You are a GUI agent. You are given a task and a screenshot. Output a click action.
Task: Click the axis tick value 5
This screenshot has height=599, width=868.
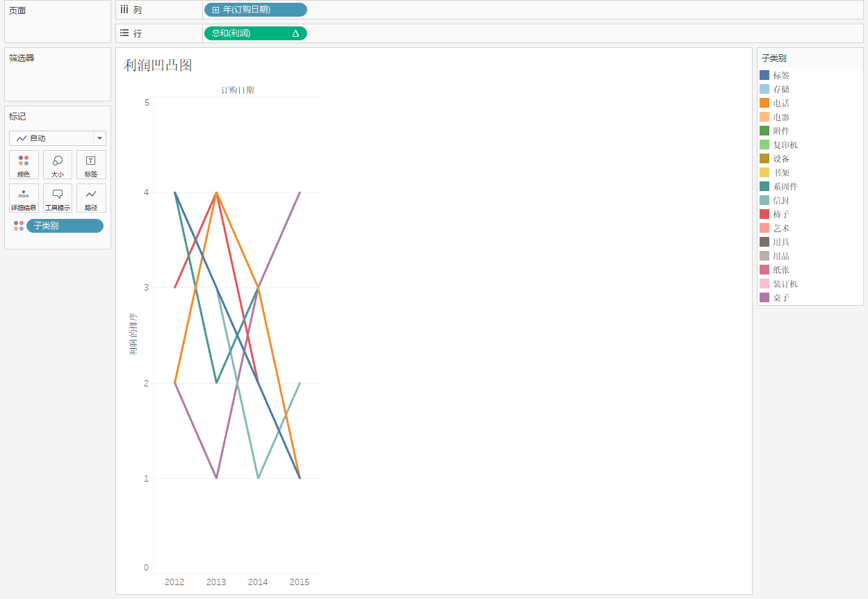coord(147,102)
